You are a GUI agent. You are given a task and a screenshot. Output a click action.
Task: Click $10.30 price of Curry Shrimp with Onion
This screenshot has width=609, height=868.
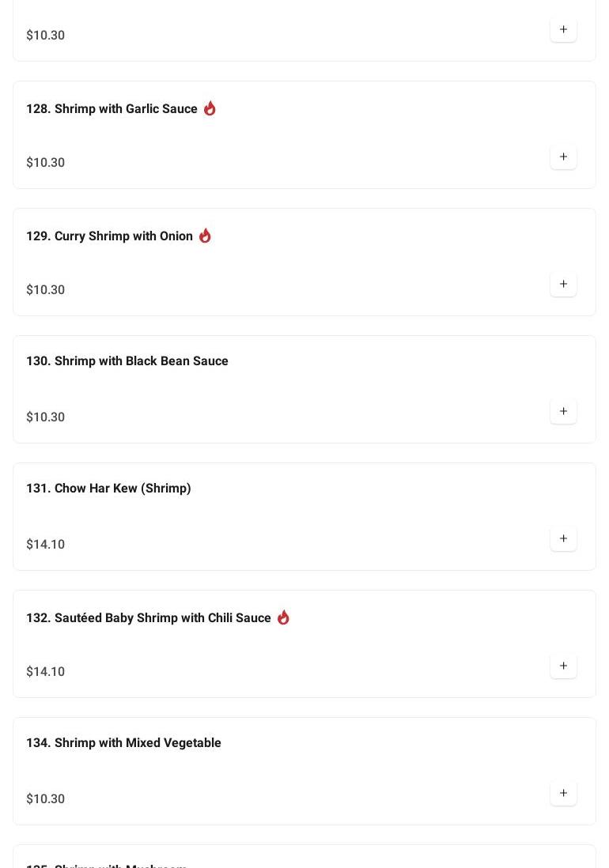[46, 290]
